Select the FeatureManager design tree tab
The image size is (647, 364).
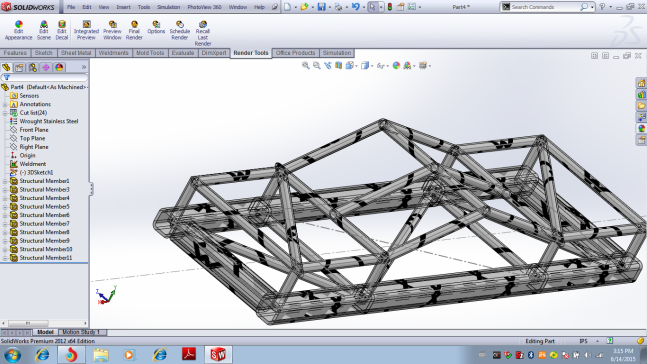tap(6, 67)
